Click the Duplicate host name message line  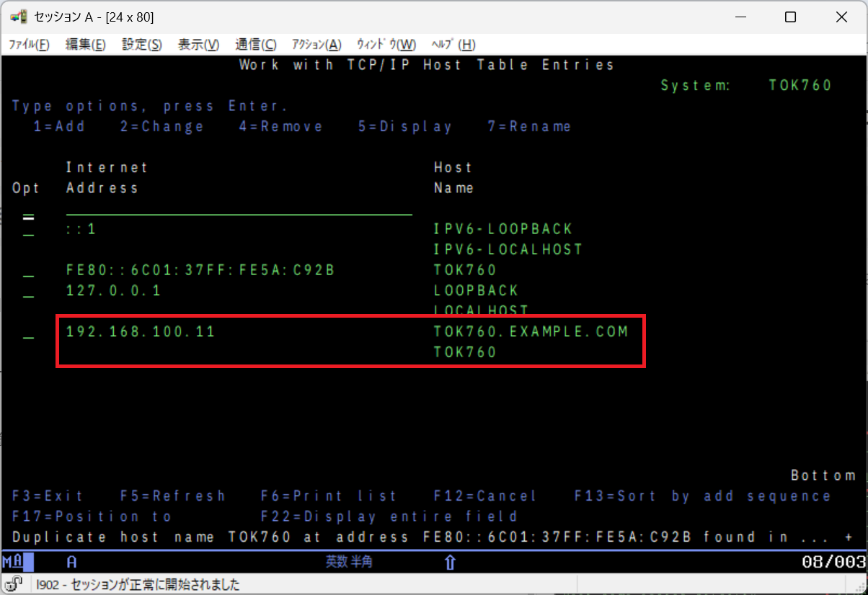click(x=433, y=537)
